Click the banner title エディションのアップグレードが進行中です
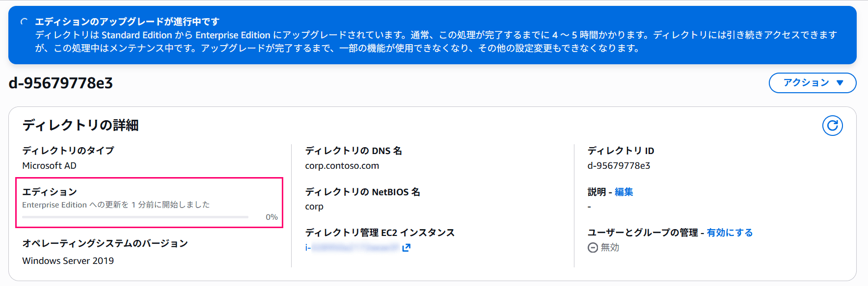Screen dimensions: 868x286 [x=127, y=22]
